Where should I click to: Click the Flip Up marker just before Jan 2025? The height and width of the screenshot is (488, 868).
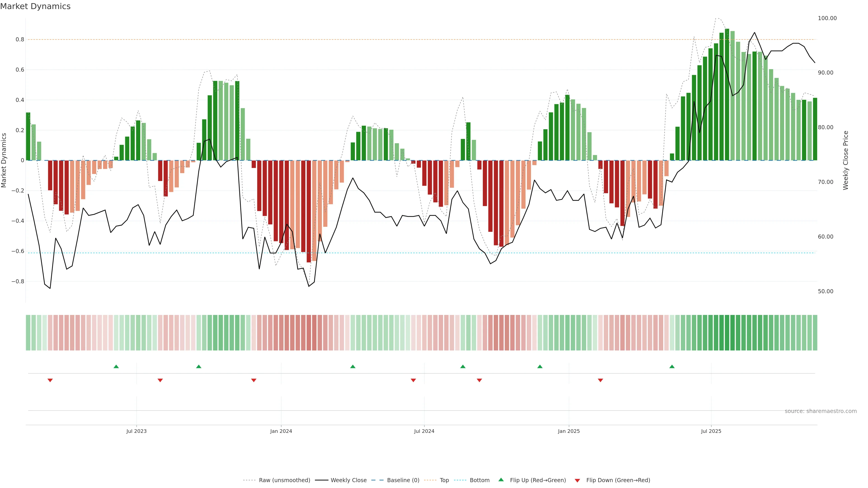(x=540, y=366)
